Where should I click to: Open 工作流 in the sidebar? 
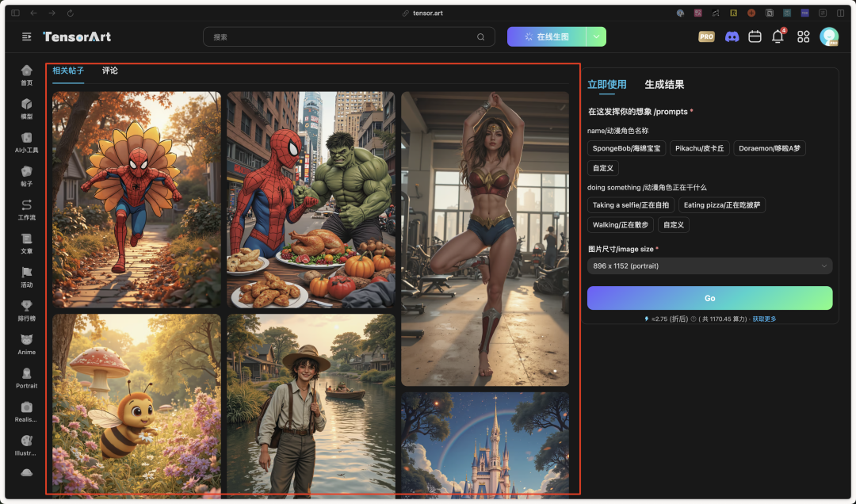[x=26, y=210]
